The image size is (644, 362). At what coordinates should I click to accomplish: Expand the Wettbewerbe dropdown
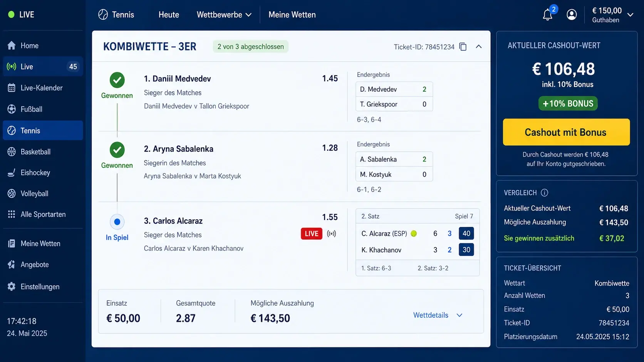click(x=224, y=15)
